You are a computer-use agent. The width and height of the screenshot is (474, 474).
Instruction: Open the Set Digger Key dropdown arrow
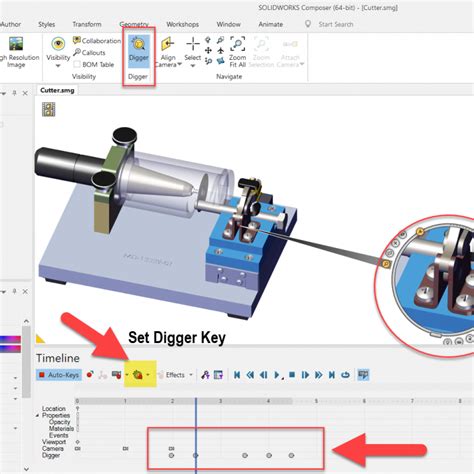148,375
